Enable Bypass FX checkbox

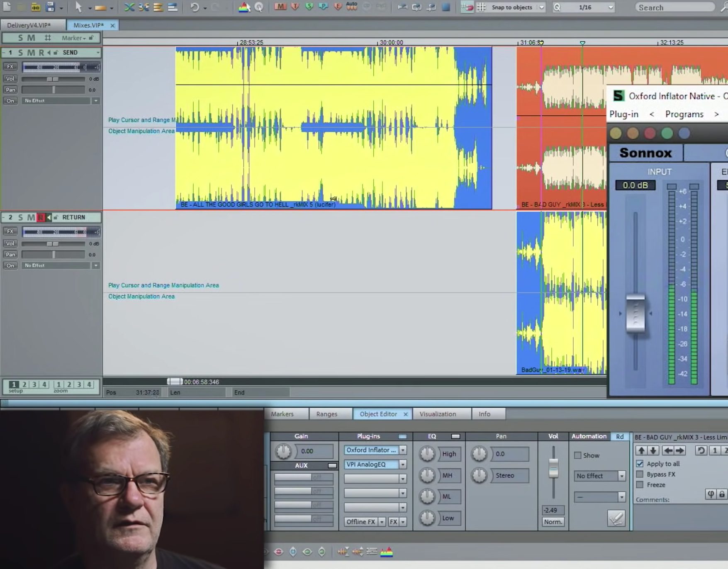(640, 474)
